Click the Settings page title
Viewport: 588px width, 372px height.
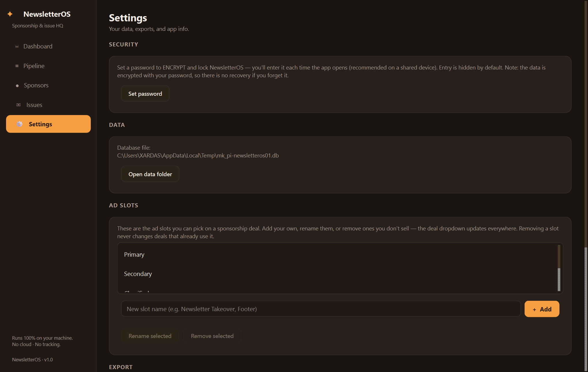tap(128, 18)
